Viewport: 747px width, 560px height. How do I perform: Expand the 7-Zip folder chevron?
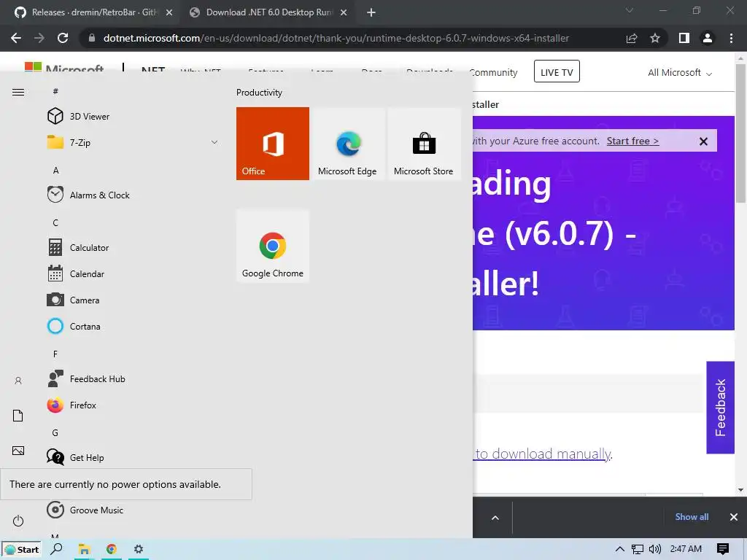(x=214, y=142)
